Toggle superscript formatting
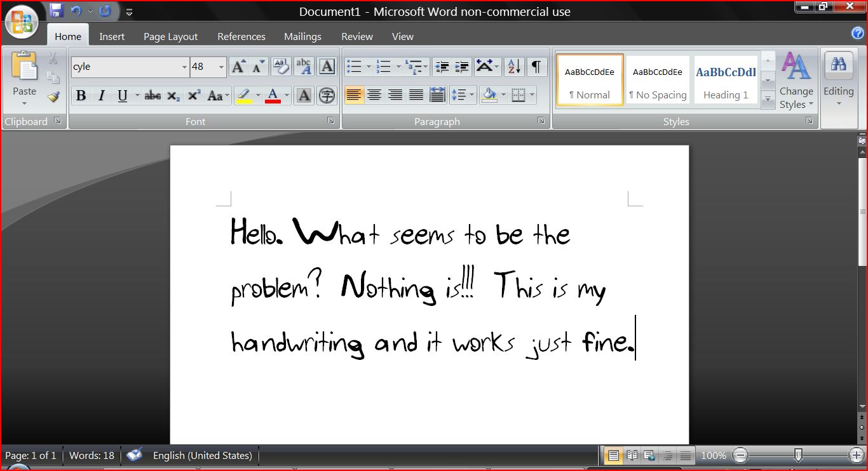 (x=194, y=96)
